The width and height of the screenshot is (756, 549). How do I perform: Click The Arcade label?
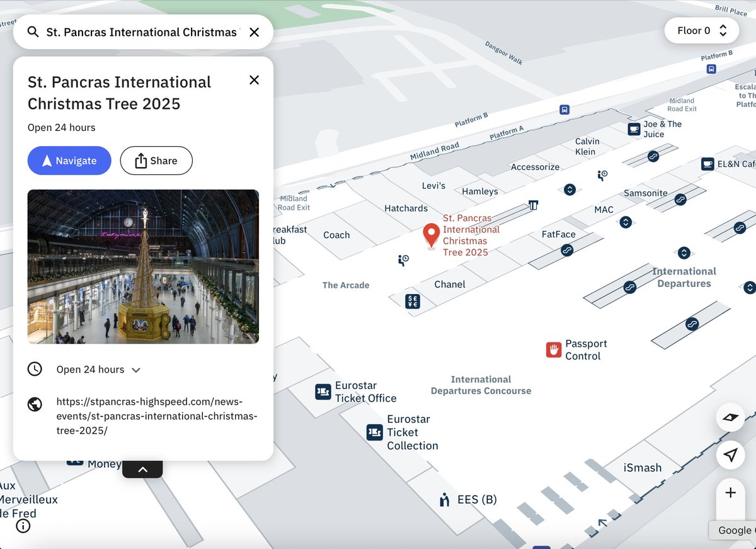(346, 285)
